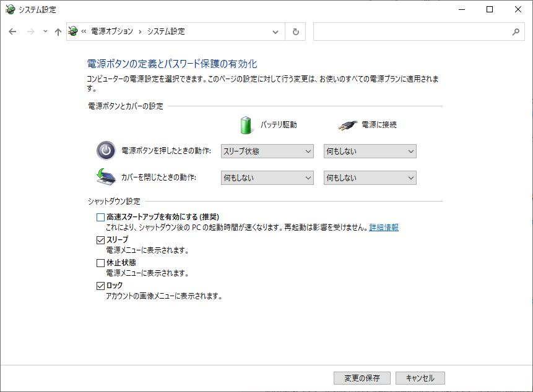533x392 pixels.
Task: Click the laptop lid close icon
Action: pos(106,177)
